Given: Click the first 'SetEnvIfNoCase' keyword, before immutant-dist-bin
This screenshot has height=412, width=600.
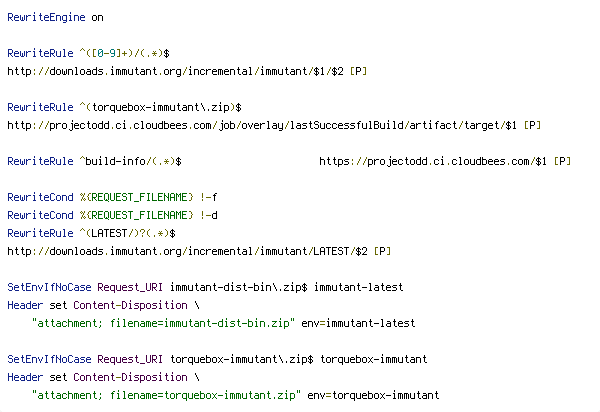Looking at the screenshot, I should click(49, 287).
